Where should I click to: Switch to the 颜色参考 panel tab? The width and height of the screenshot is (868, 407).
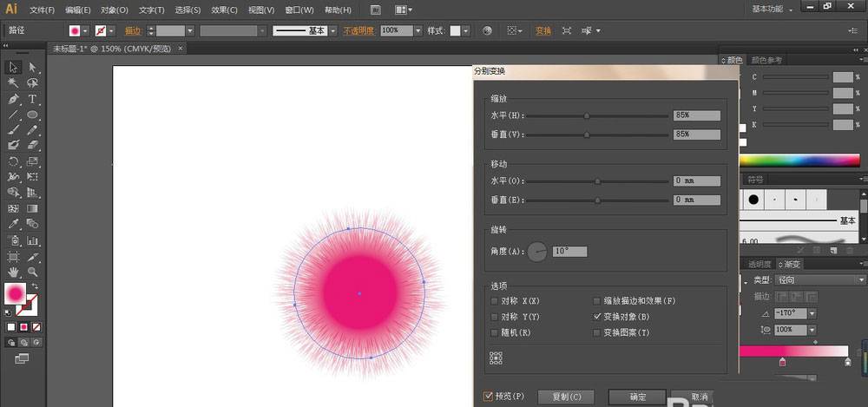(767, 60)
